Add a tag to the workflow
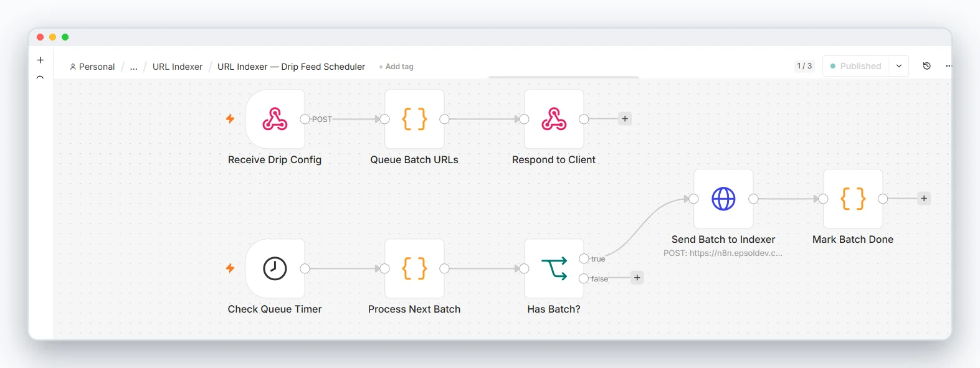The height and width of the screenshot is (368, 980). [396, 67]
